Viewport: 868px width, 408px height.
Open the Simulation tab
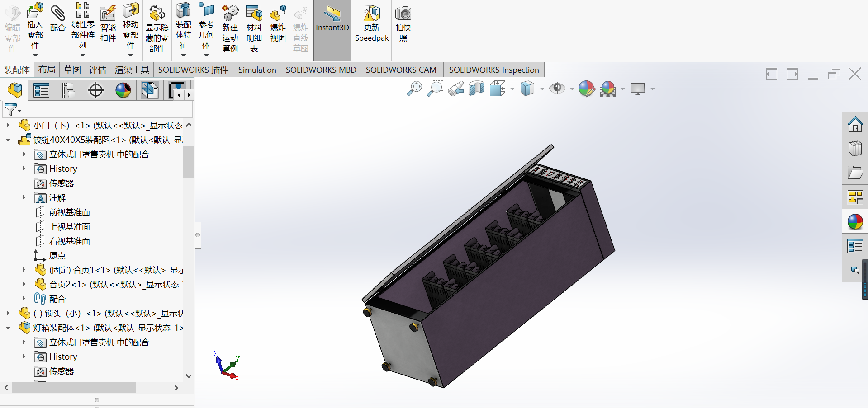coord(257,70)
